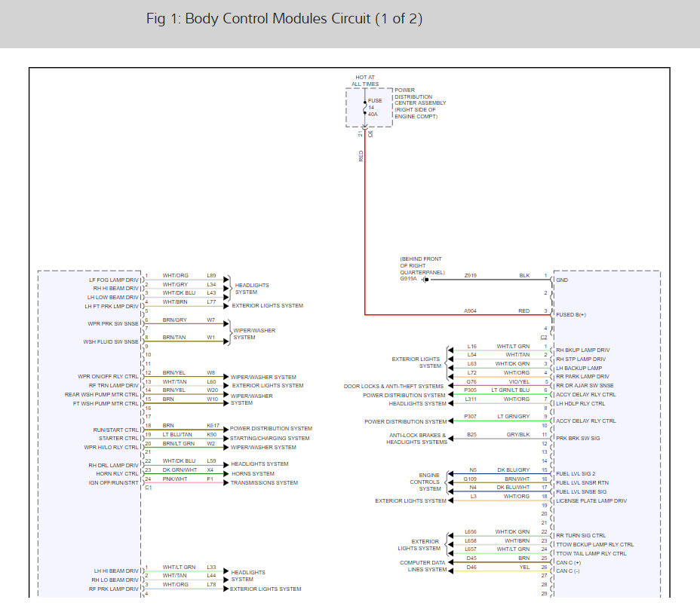
Task: Select the 'LH FT PRK LMP DRIV' label
Action: 112,307
